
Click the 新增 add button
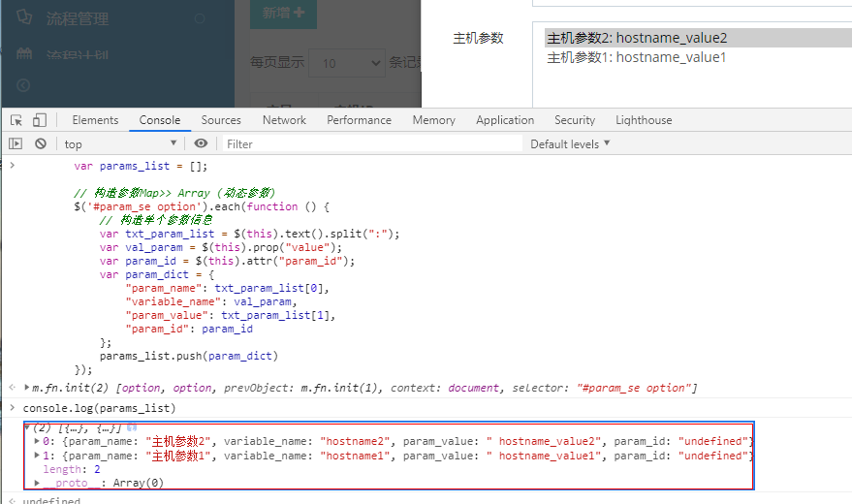(x=283, y=14)
